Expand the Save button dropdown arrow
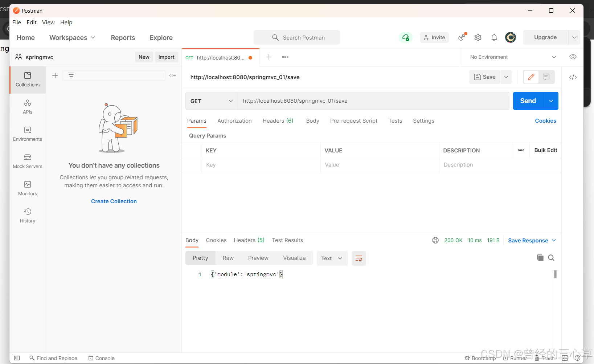The width and height of the screenshot is (594, 364). [x=506, y=77]
